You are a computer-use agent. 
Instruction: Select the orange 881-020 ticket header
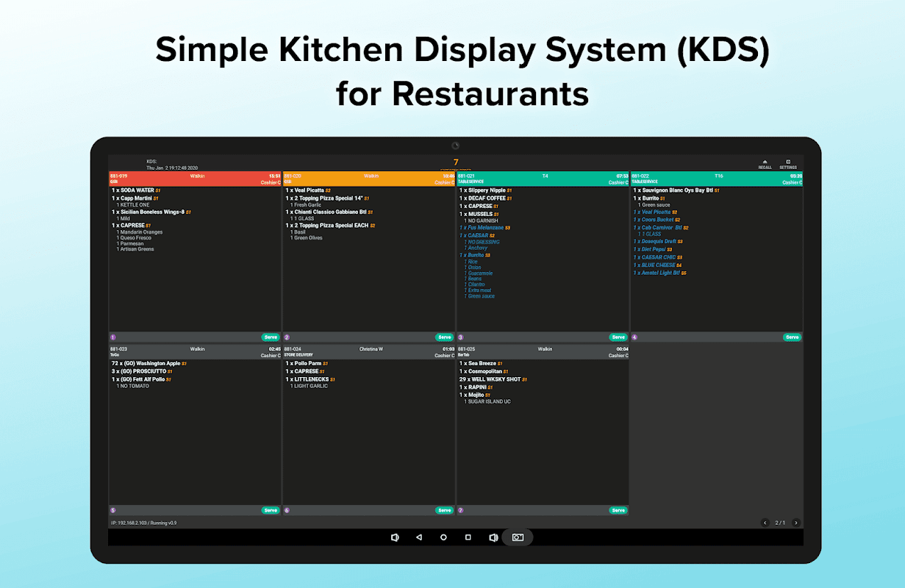(x=369, y=179)
